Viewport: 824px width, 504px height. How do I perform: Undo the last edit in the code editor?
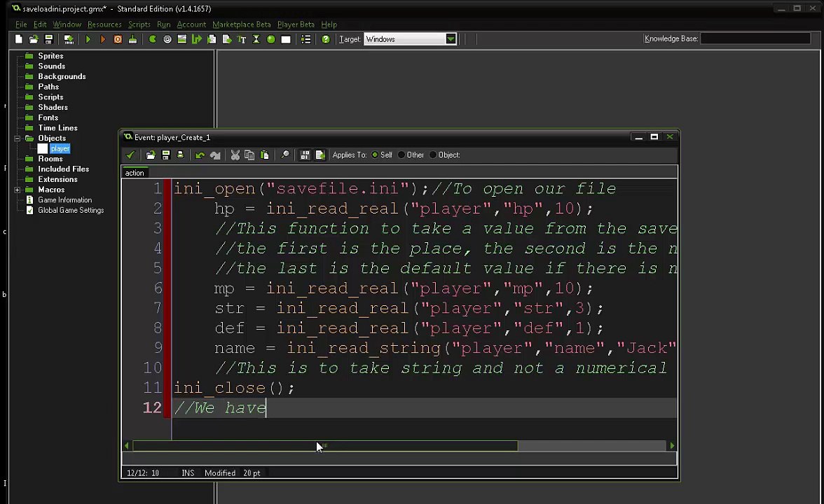(200, 155)
